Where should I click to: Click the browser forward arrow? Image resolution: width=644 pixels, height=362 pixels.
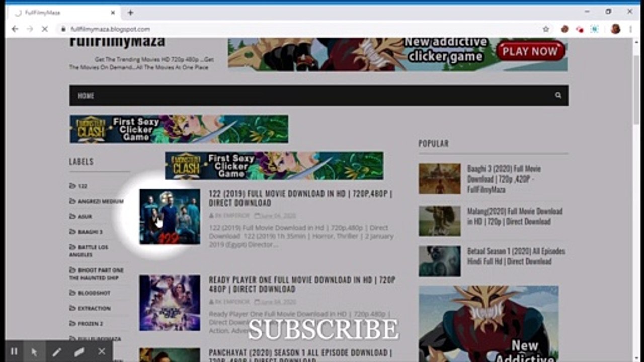[x=30, y=29]
